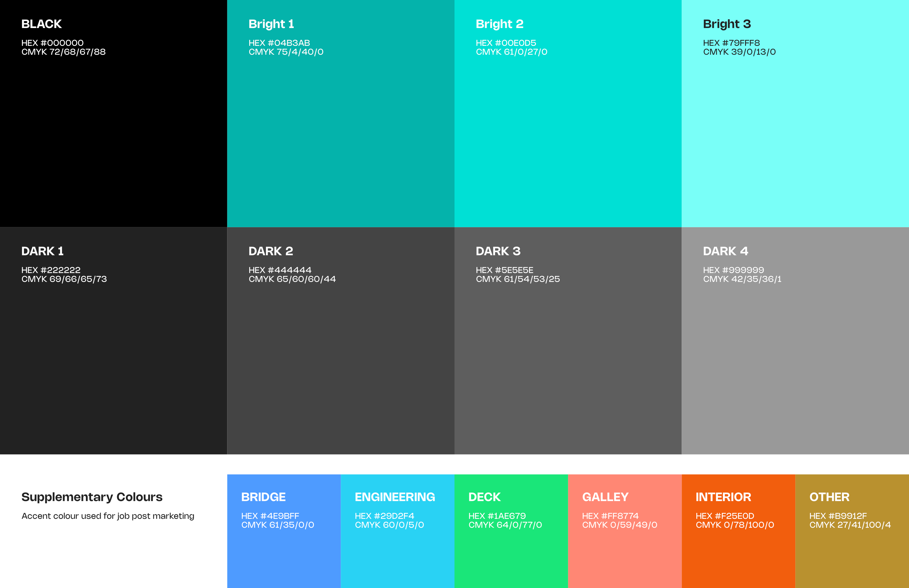
Task: Click the Supplementary Colours heading
Action: (92, 497)
